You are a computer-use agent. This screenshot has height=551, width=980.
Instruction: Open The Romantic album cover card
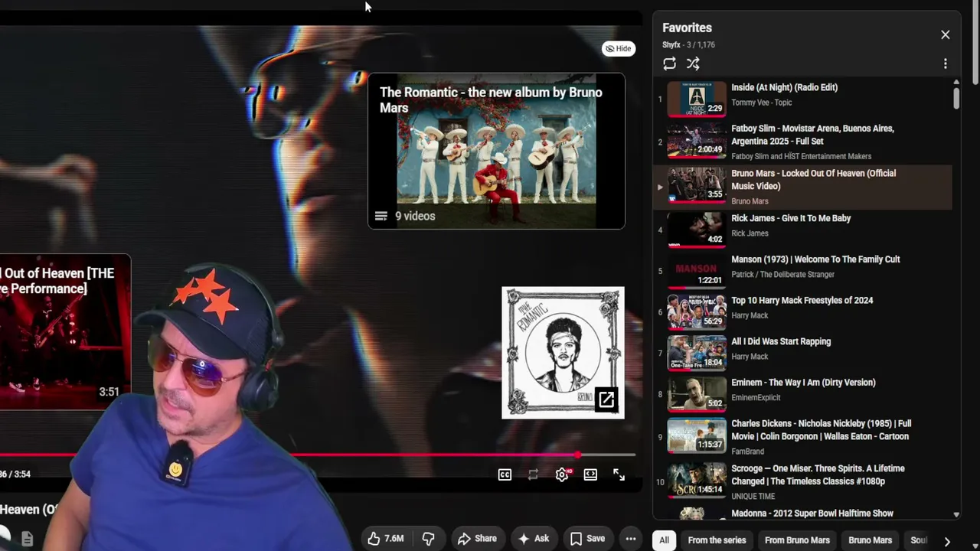(563, 353)
